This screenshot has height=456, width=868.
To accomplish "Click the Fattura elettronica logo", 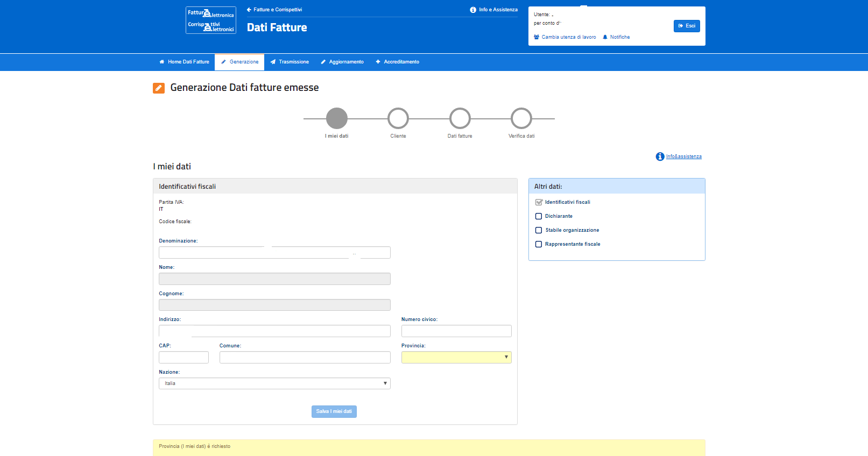I will coord(211,20).
